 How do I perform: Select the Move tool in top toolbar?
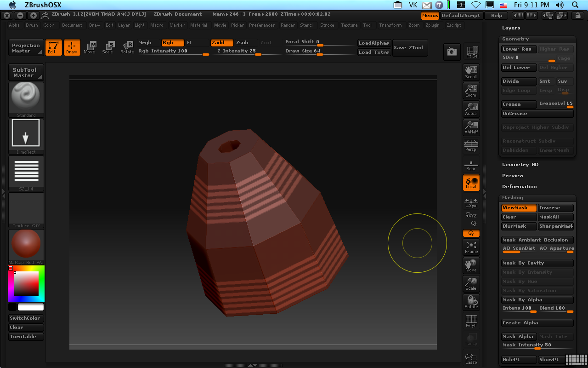[90, 47]
